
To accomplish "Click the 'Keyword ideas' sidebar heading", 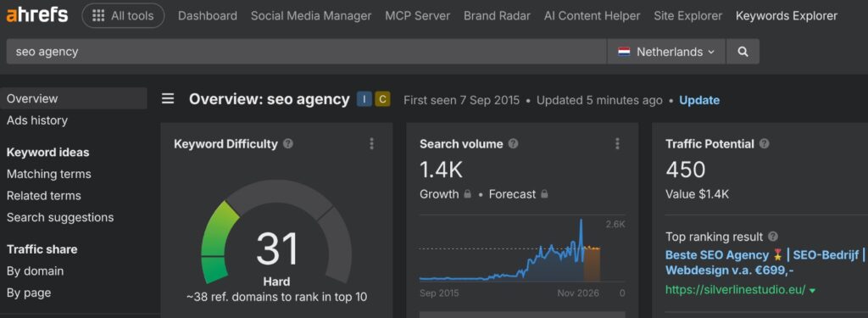I will coord(47,153).
